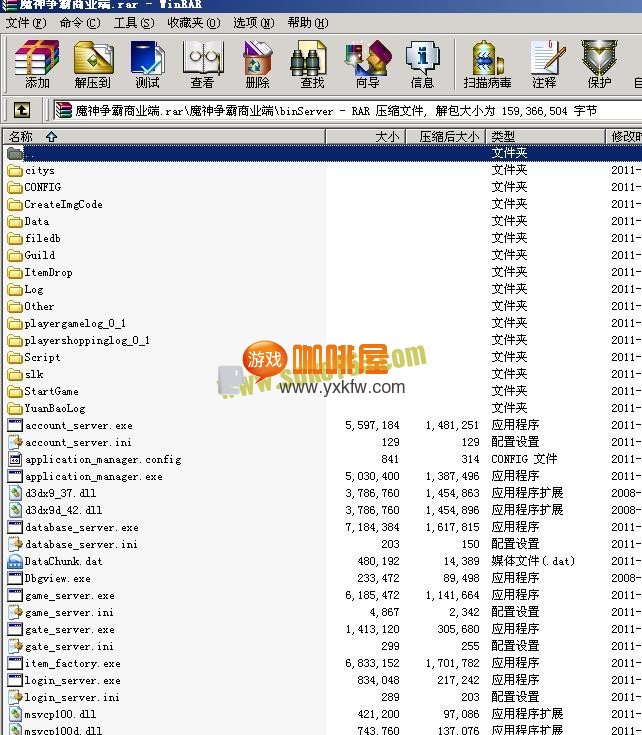Click the Extract To (解压到) icon

point(92,64)
